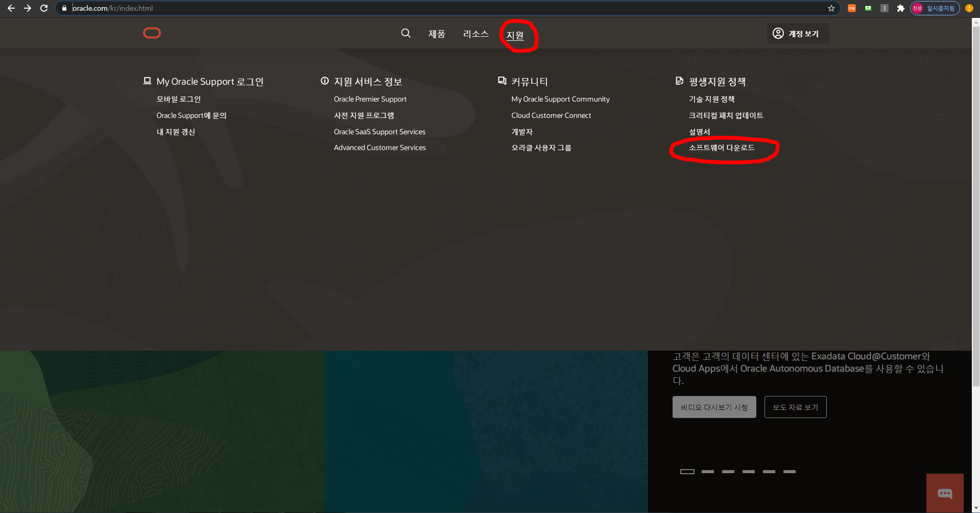
Task: Open Oracle SaaS Support Services link
Action: (379, 132)
